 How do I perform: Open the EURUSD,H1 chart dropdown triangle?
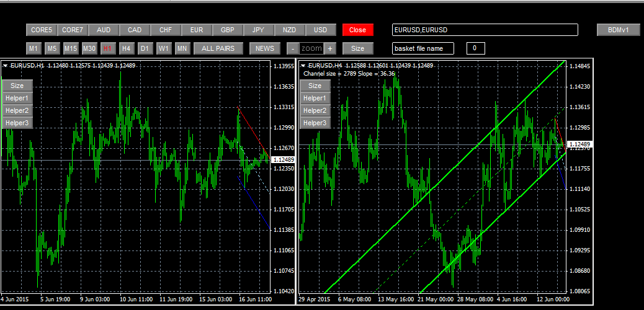coord(6,66)
